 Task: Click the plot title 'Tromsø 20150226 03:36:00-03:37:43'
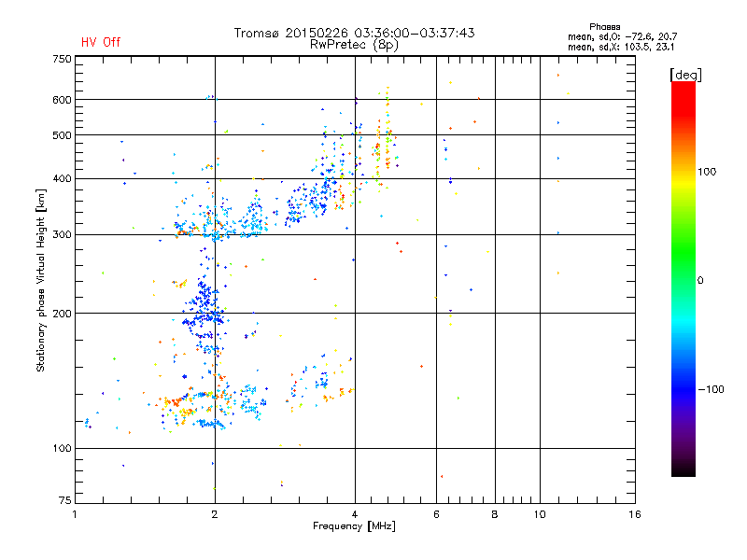point(354,33)
